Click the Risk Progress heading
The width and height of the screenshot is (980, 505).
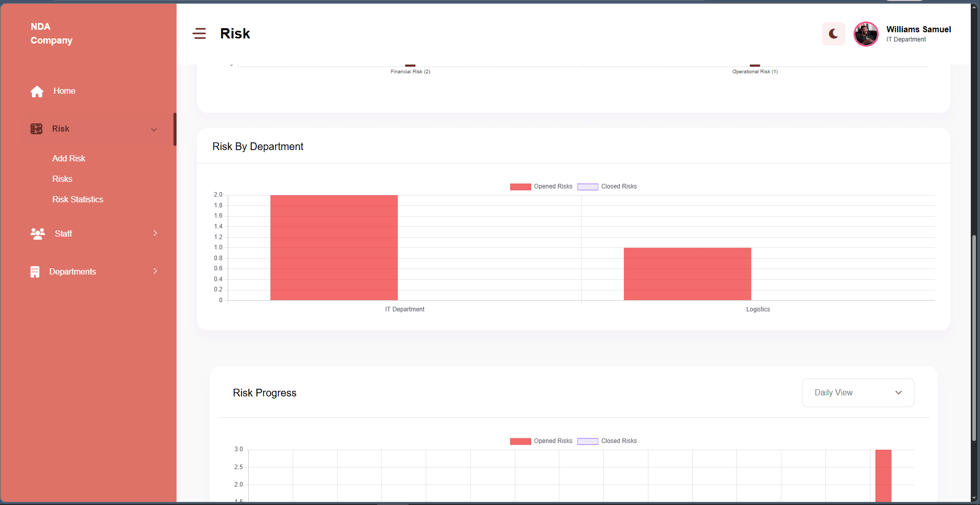click(x=265, y=393)
